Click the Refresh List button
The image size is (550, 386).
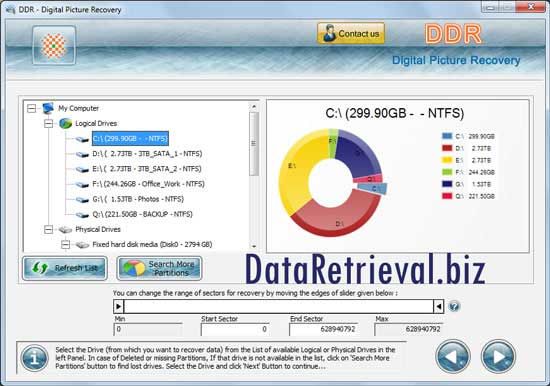point(65,268)
